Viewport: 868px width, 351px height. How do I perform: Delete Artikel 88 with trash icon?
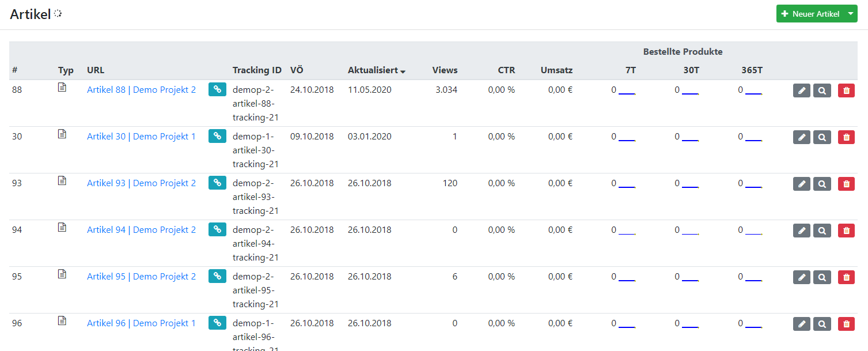(x=846, y=90)
